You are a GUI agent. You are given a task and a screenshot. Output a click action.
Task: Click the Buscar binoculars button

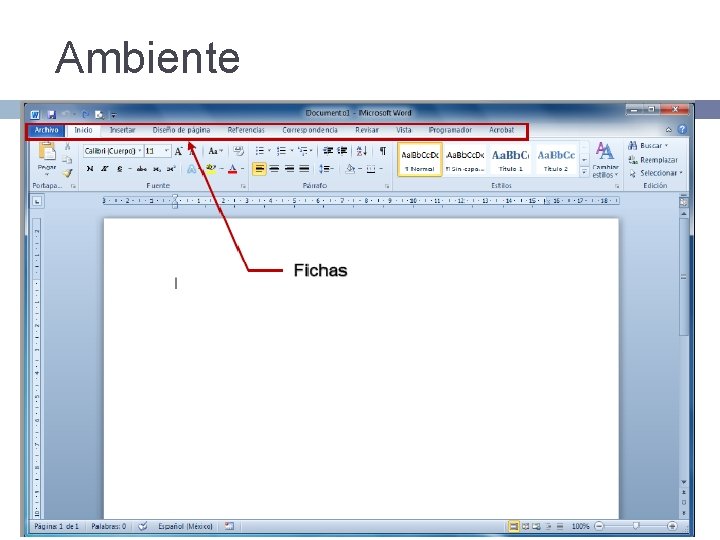[647, 146]
